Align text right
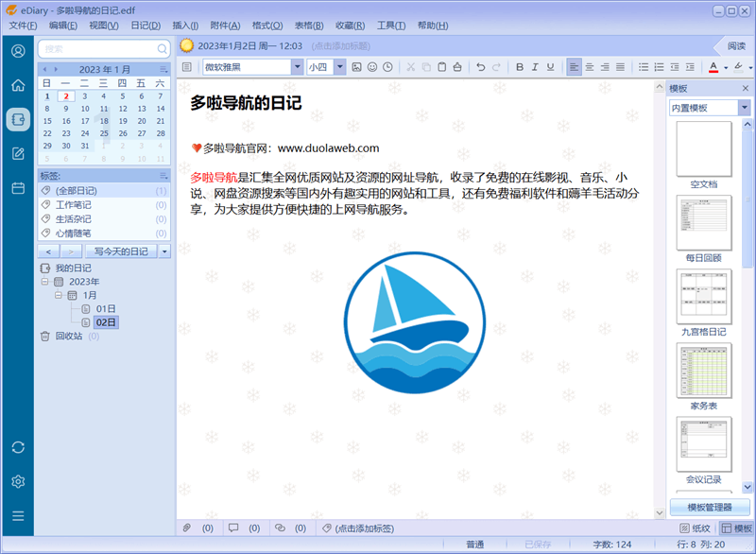Viewport: 756px width, 554px height. 605,67
